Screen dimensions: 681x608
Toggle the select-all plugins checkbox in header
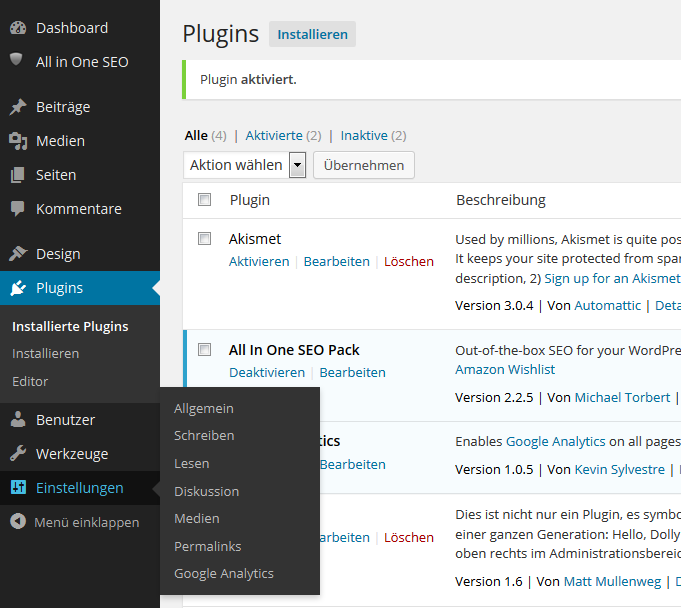tap(204, 200)
